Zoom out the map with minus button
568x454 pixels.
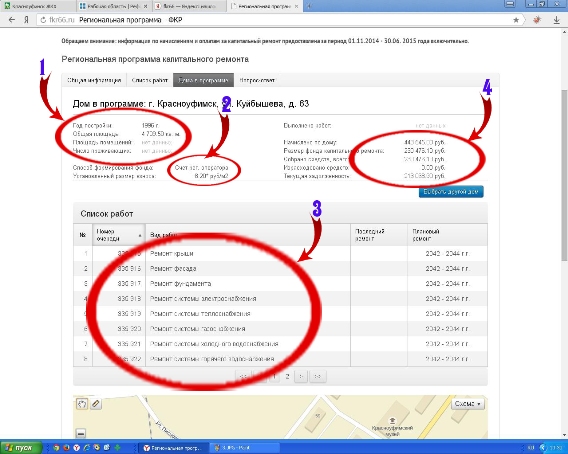coord(81,433)
